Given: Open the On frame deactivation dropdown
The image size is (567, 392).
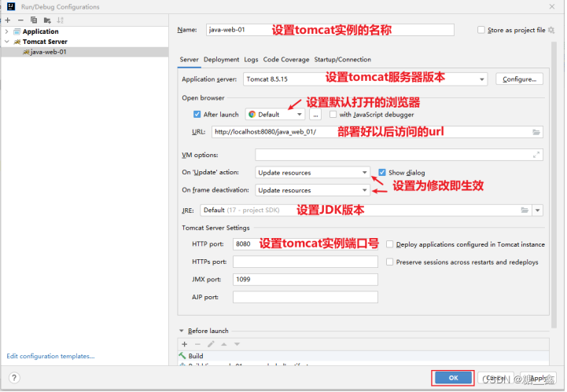Looking at the screenshot, I should 312,190.
